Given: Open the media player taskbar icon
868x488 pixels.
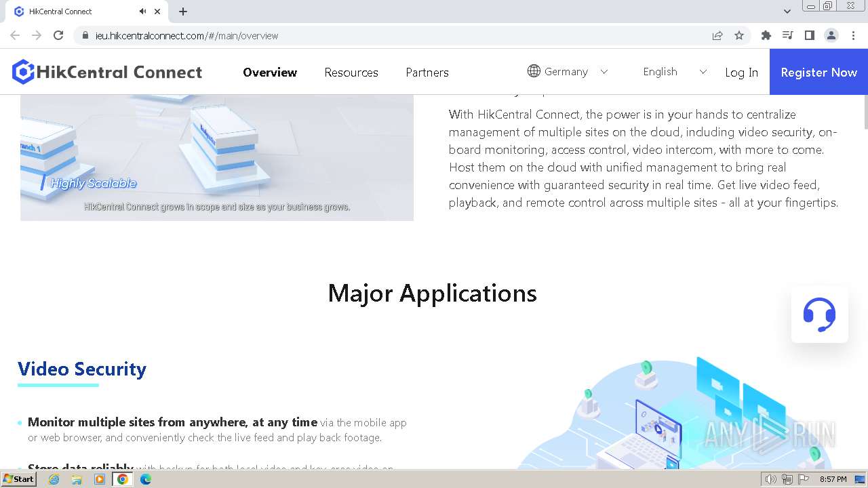Looking at the screenshot, I should pos(100,479).
